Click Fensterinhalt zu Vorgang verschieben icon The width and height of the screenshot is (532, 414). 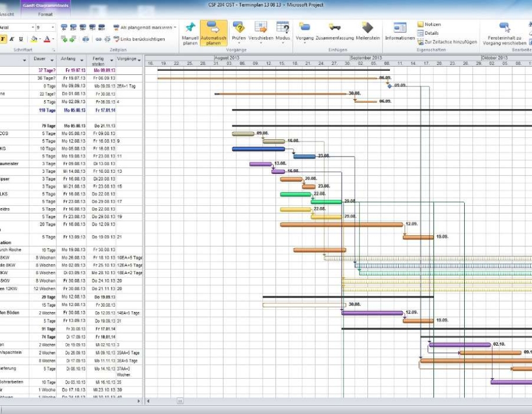click(504, 28)
